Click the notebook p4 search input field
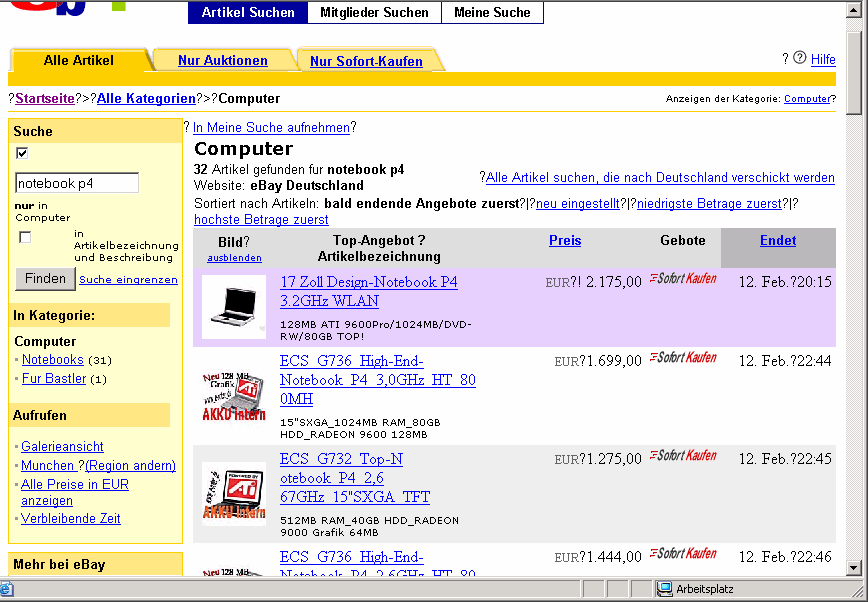 click(77, 183)
